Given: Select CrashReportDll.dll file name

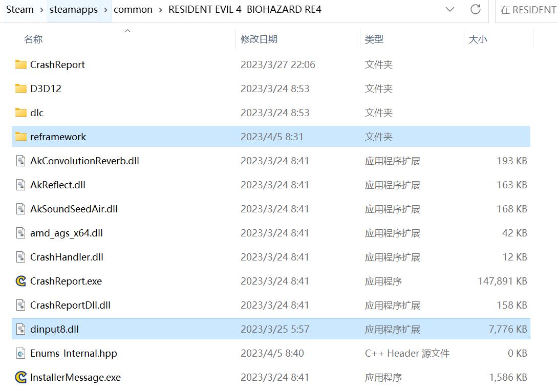Looking at the screenshot, I should 71,305.
